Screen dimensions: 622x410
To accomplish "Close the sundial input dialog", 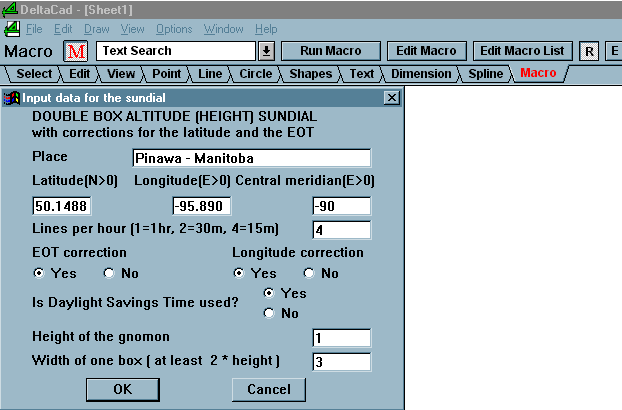I will click(x=392, y=98).
